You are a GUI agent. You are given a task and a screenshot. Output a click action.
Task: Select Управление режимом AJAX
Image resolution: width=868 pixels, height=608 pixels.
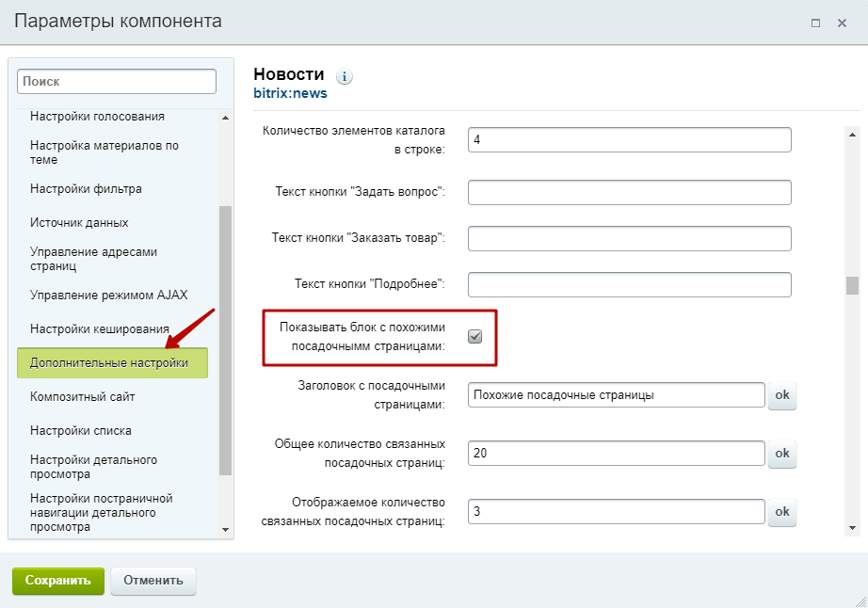coord(109,295)
